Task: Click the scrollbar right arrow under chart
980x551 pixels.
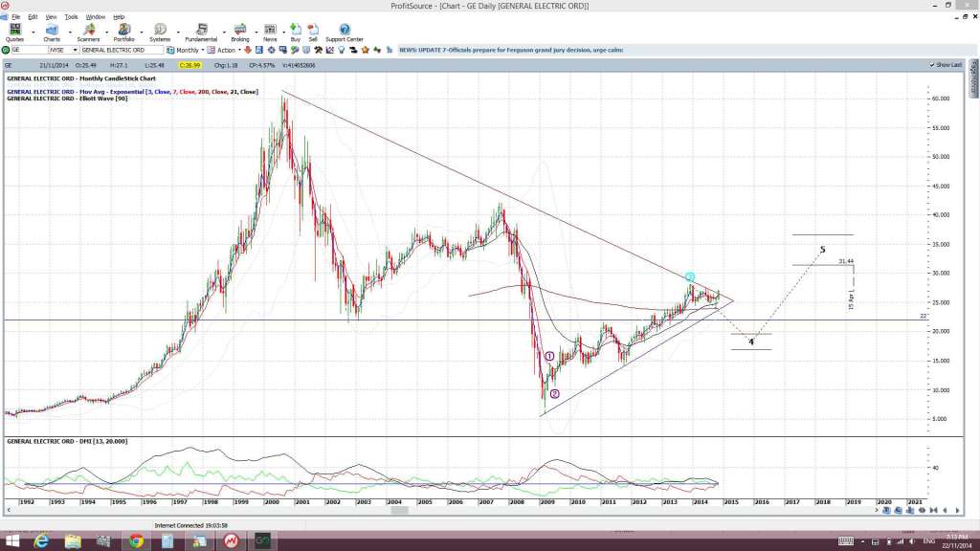Action: click(x=877, y=511)
